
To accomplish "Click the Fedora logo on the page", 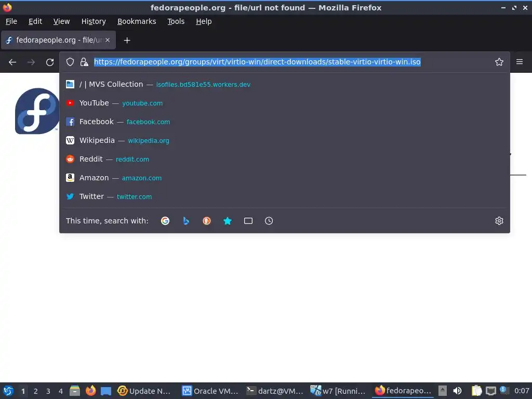I will pyautogui.click(x=37, y=111).
